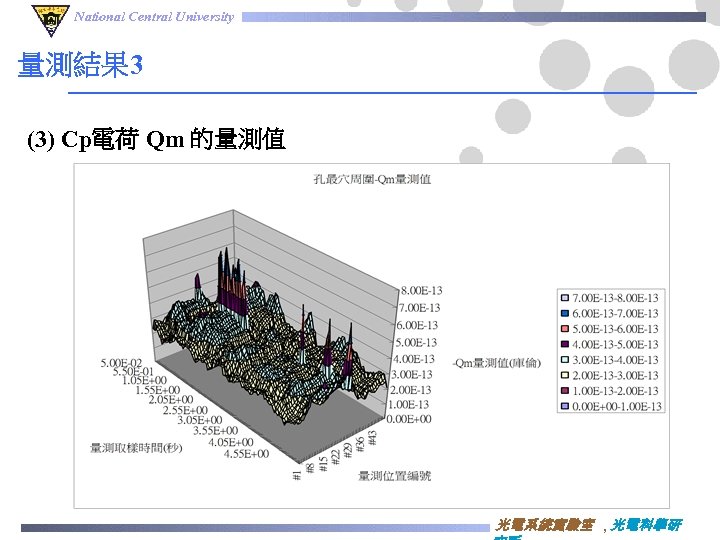Click the time axis label 3.05E+00
Viewport: 720px width, 540px height.
[x=200, y=420]
